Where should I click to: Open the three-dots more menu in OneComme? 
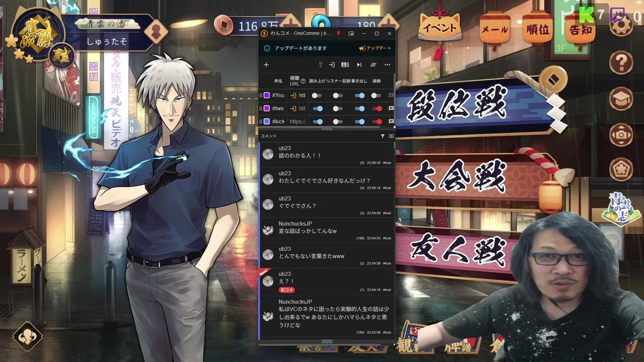pyautogui.click(x=387, y=64)
